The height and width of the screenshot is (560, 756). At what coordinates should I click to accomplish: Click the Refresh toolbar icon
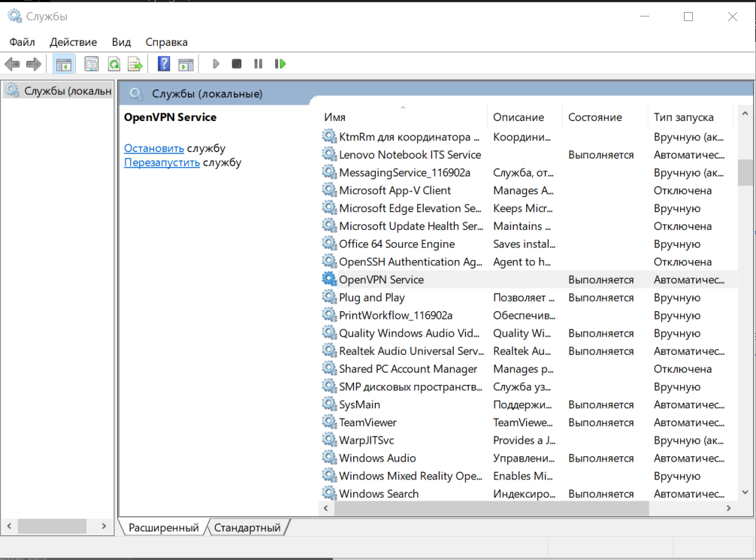coord(113,64)
